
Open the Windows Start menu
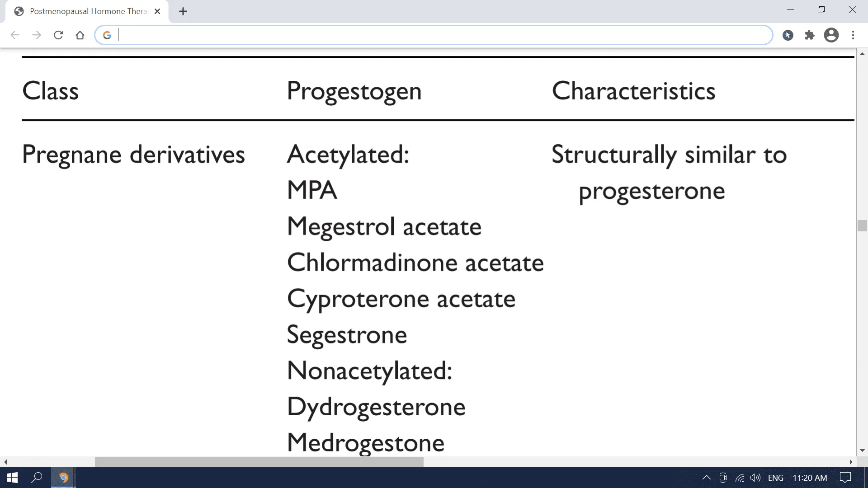(x=12, y=478)
